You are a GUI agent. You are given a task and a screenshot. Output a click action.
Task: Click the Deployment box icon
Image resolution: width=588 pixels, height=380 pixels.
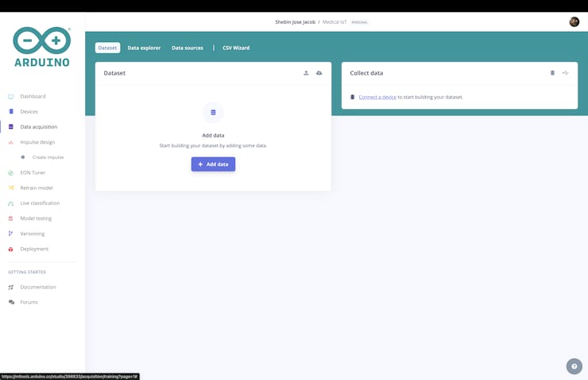pos(11,249)
